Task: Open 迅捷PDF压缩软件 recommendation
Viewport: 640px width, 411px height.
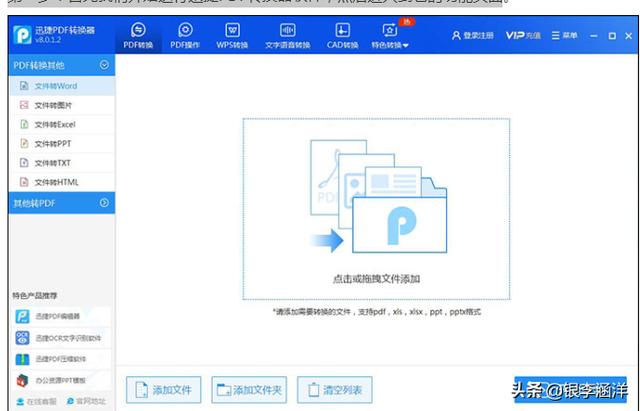Action: click(x=60, y=359)
